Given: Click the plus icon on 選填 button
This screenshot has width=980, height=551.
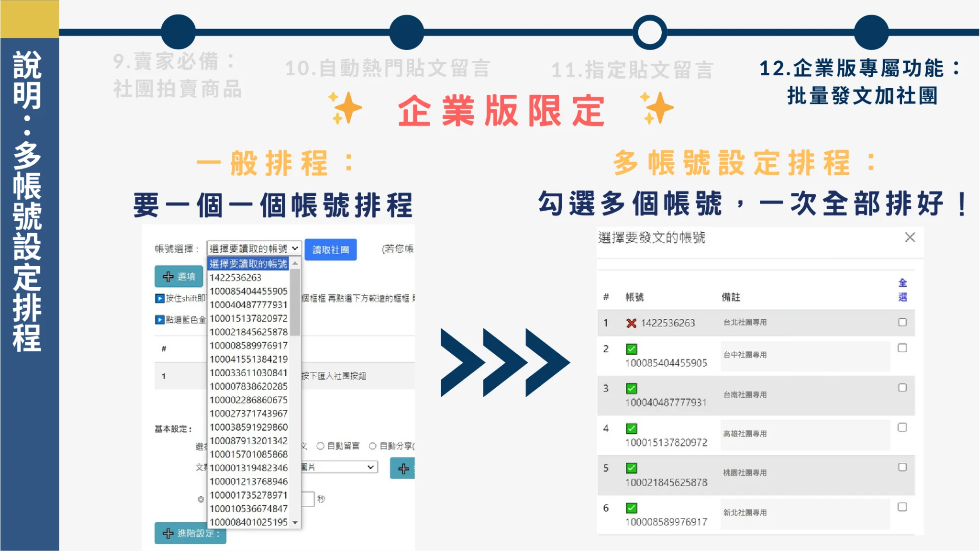Looking at the screenshot, I should coord(168,277).
